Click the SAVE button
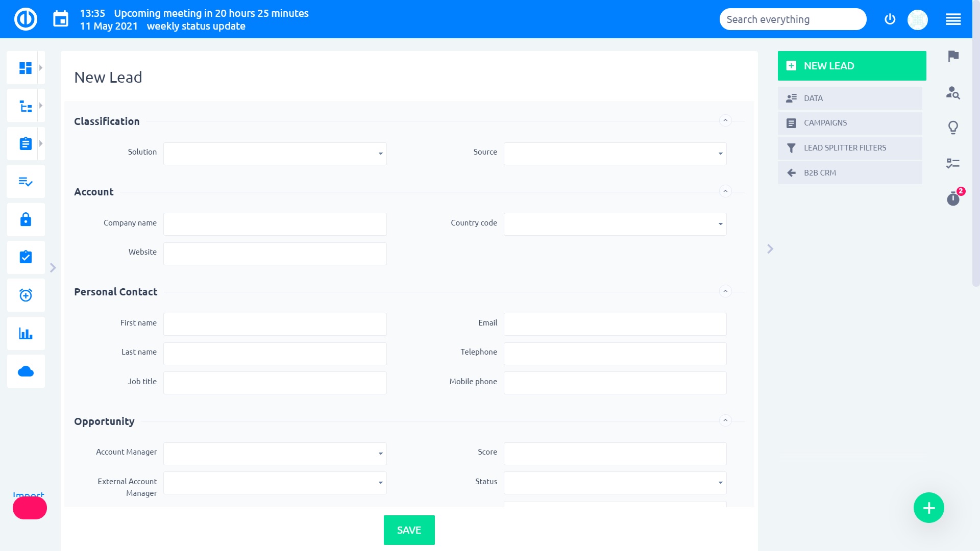 click(409, 530)
